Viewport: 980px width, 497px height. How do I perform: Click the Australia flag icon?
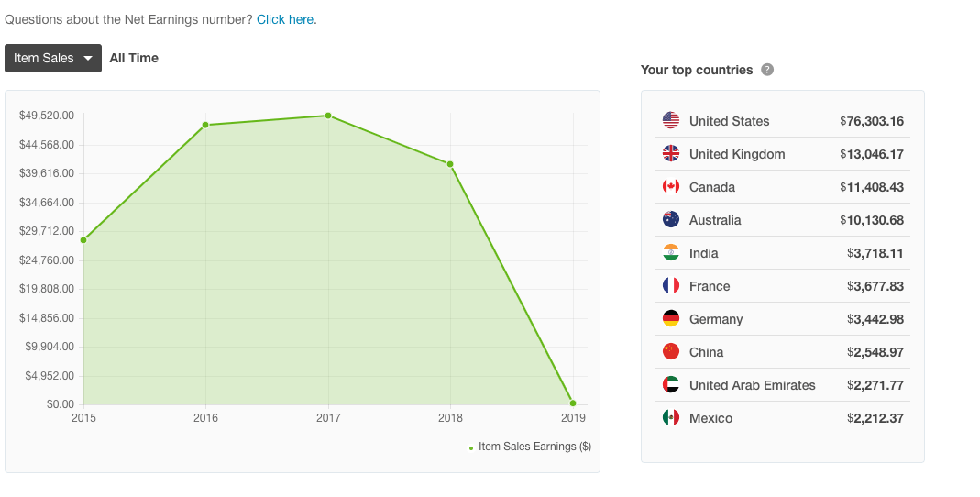click(671, 220)
